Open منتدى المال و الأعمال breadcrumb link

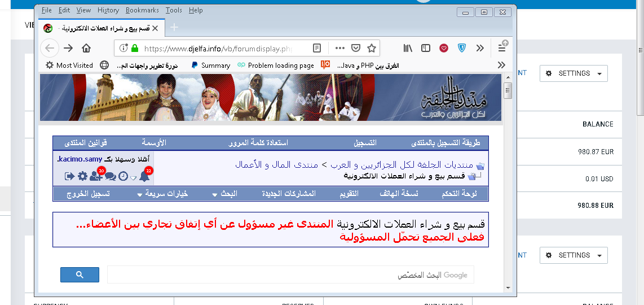pyautogui.click(x=276, y=165)
